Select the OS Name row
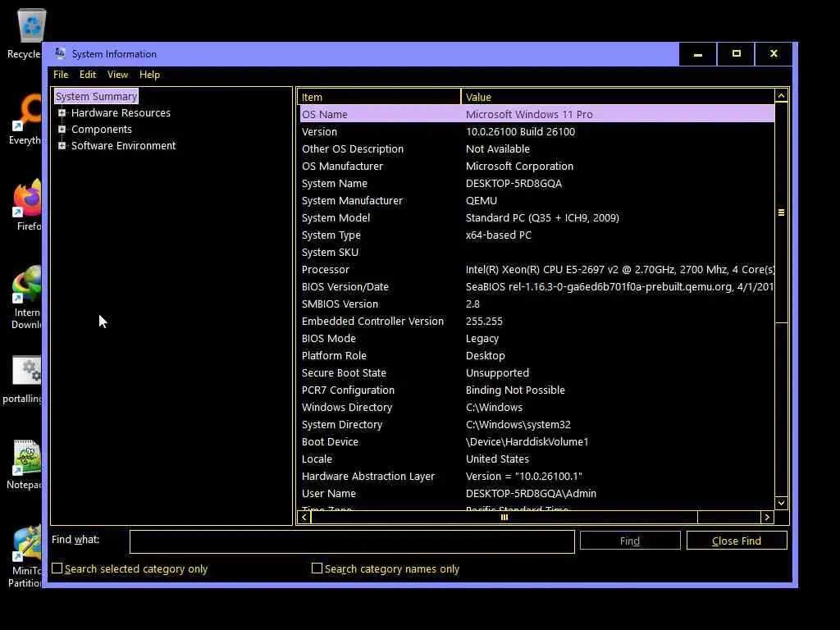This screenshot has width=840, height=630. coord(536,114)
